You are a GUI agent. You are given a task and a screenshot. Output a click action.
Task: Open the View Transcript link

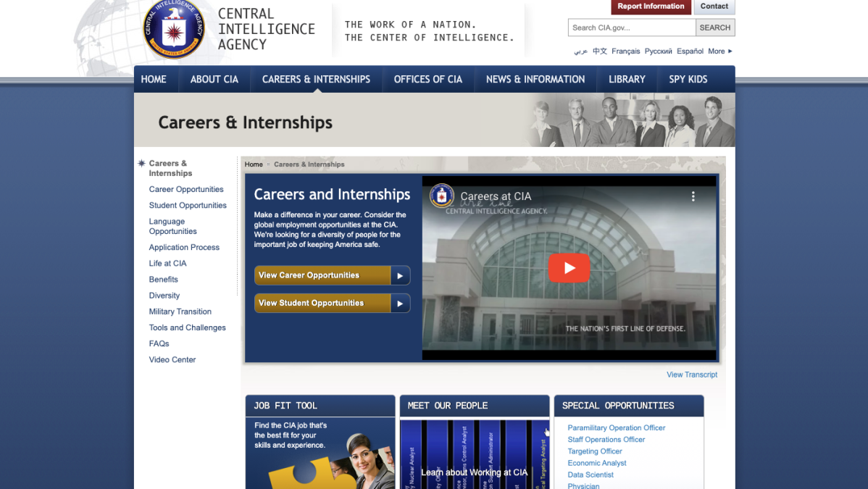point(692,375)
